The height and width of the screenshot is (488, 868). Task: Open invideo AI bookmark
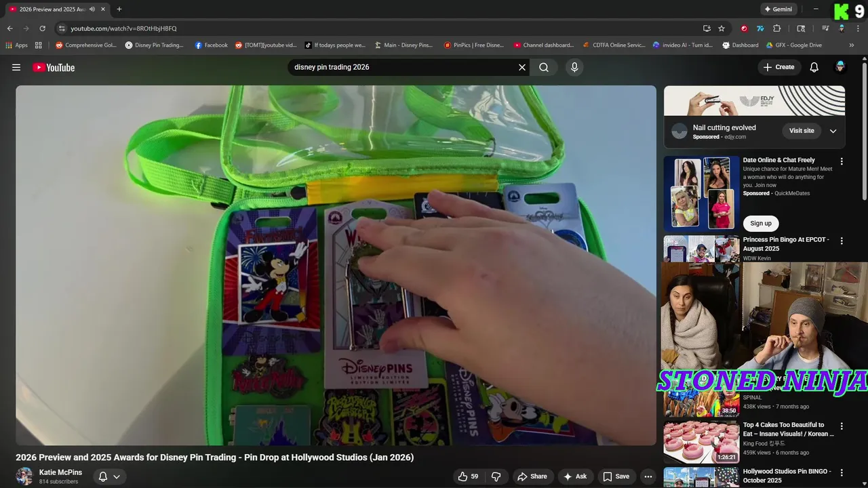point(683,45)
